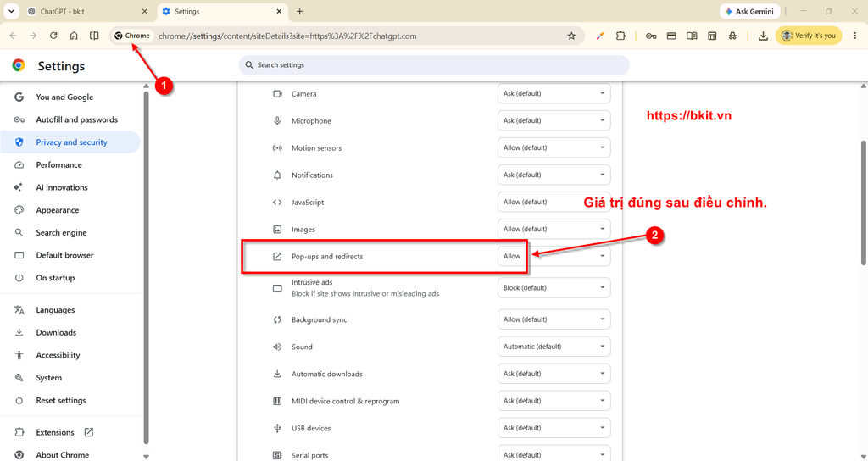Select the Settings tab

point(222,11)
